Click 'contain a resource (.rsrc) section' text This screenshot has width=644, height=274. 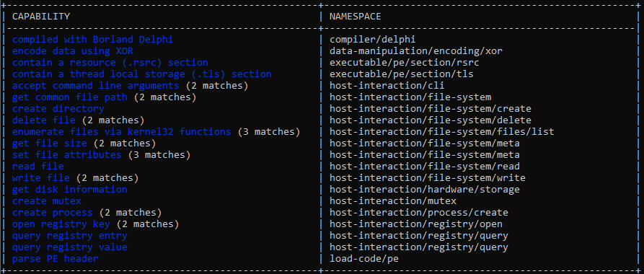tap(110, 63)
